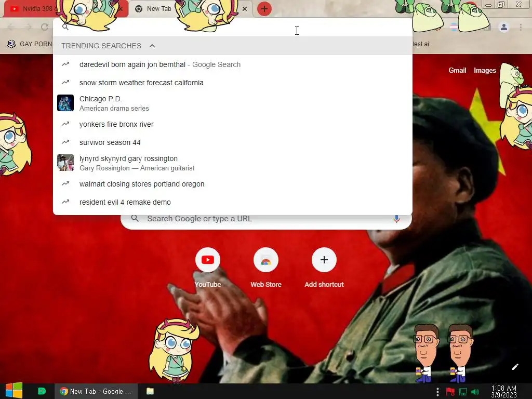
Task: Click the address bar search icon
Action: tap(65, 27)
